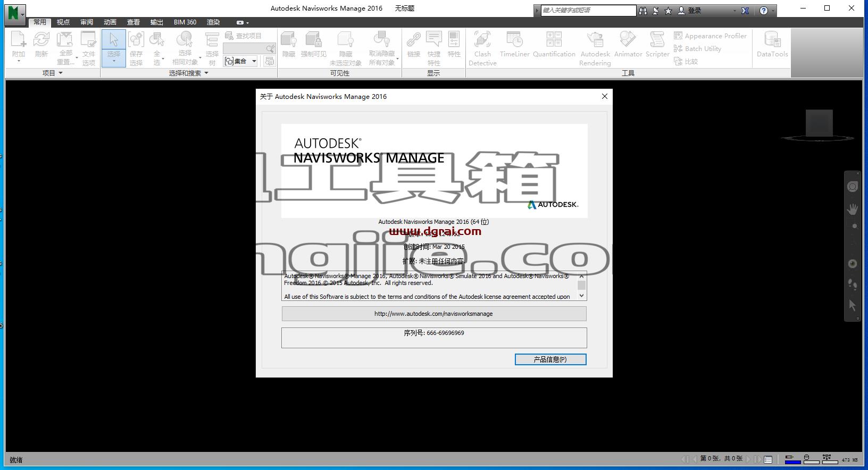Switch to the 输出 (Output) tab
868x470 pixels.
(x=157, y=22)
